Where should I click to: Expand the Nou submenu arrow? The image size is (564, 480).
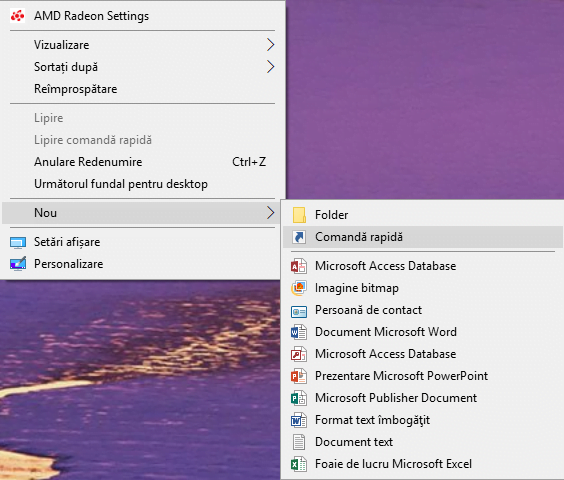[x=270, y=213]
